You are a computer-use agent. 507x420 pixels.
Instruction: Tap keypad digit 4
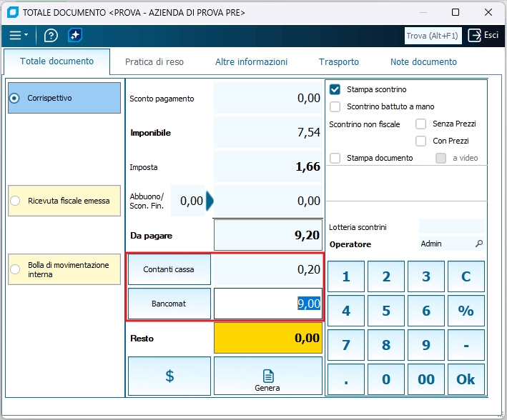346,311
